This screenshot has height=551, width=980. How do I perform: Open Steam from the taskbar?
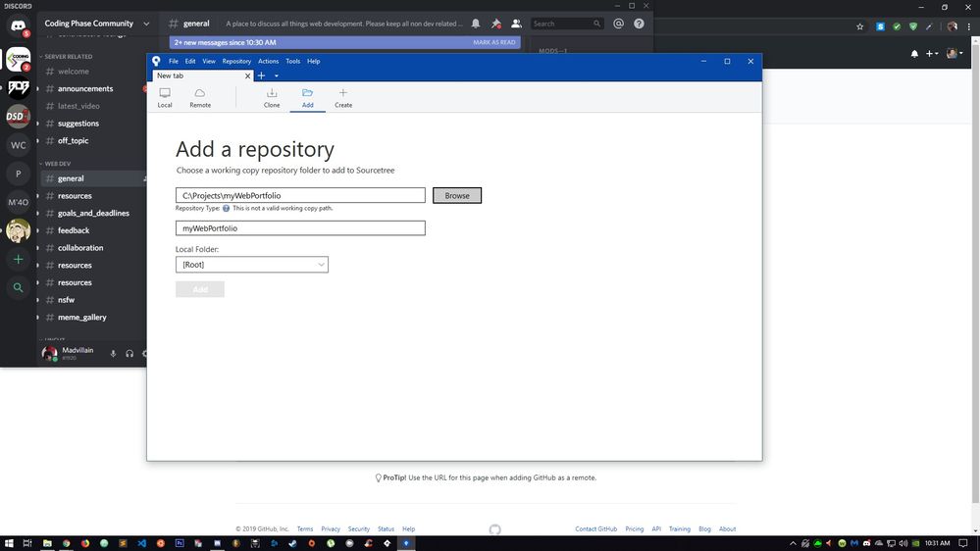point(292,543)
